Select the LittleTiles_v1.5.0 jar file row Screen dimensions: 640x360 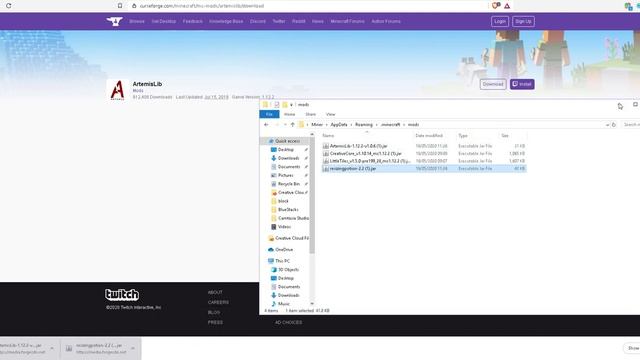pos(424,161)
